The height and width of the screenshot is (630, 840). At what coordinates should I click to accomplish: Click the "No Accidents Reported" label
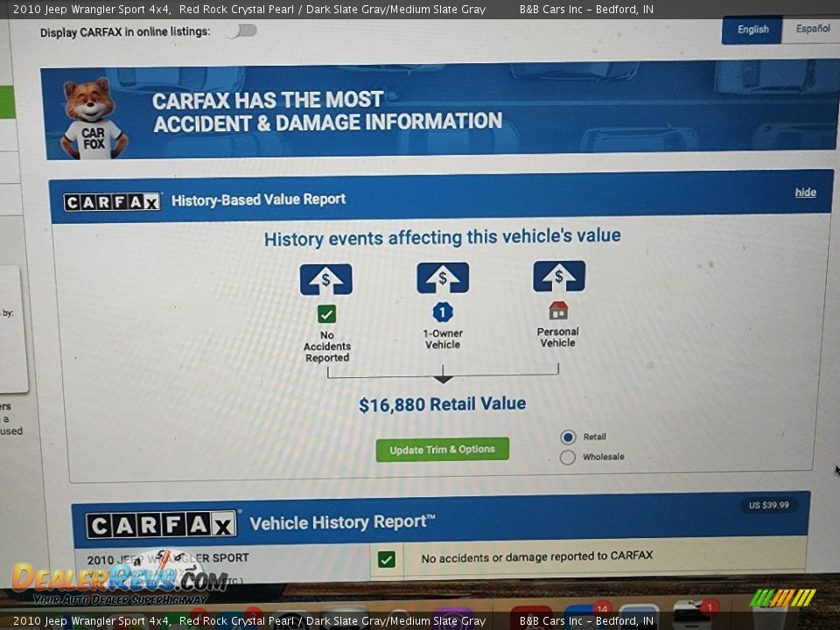click(x=326, y=346)
